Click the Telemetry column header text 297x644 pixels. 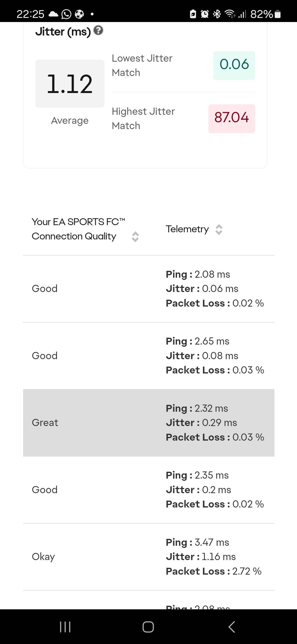(187, 229)
